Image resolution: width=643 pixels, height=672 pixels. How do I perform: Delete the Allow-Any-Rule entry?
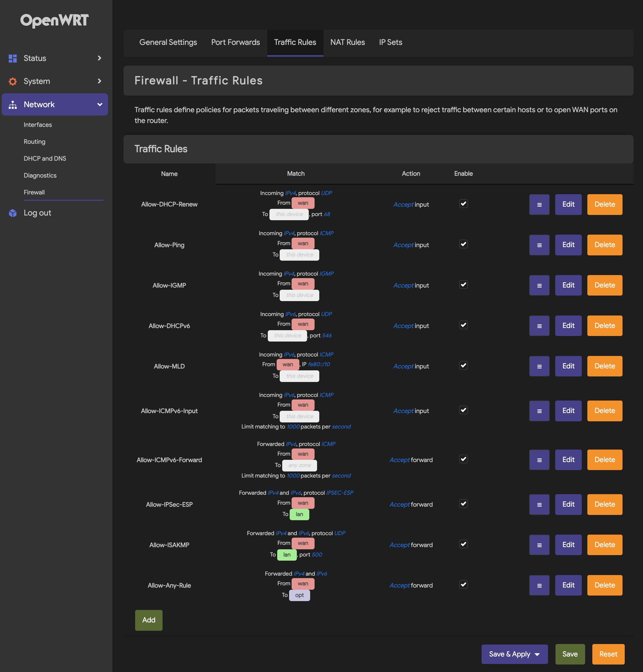point(605,585)
